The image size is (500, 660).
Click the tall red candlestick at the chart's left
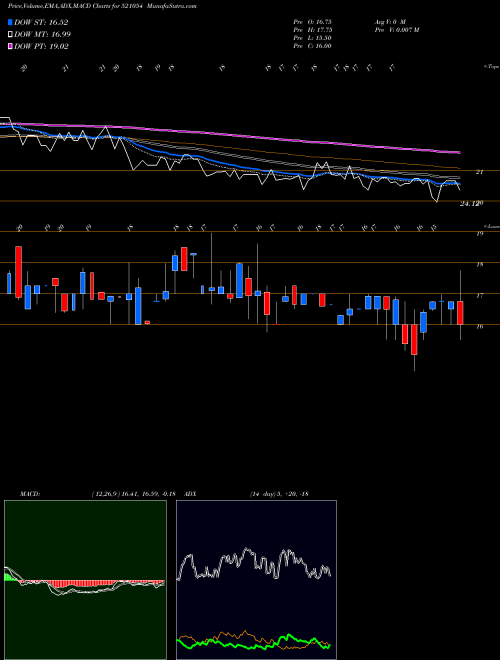click(18, 272)
